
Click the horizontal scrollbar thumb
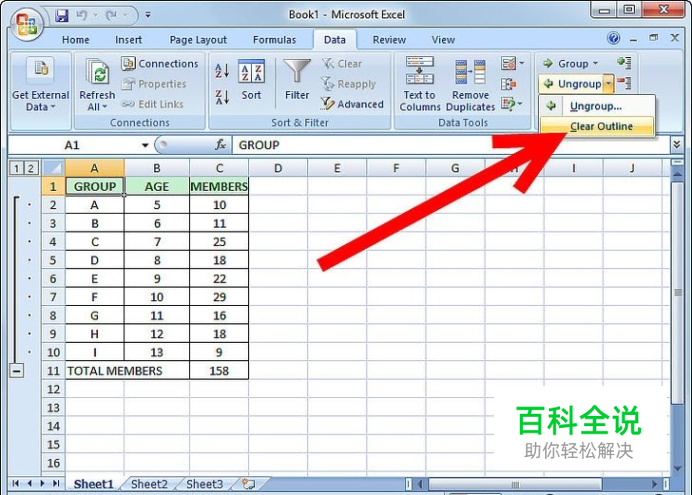pos(515,484)
